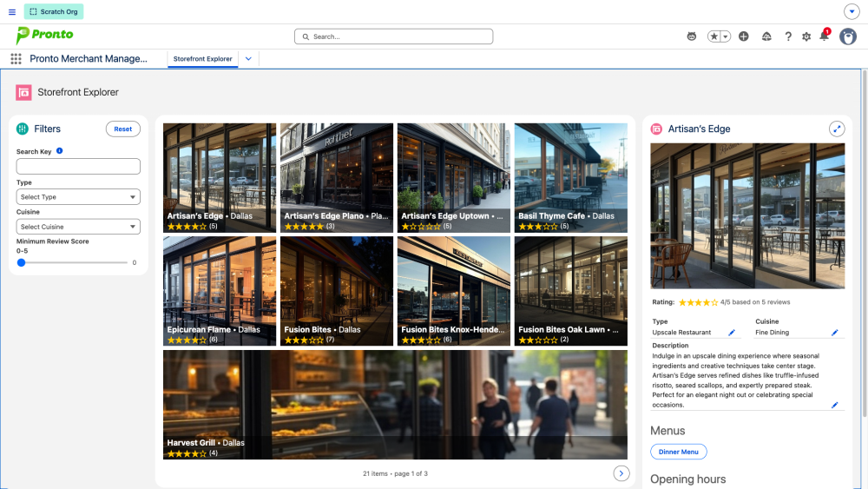Image resolution: width=868 pixels, height=489 pixels.
Task: Edit the Type field pencil icon
Action: tap(732, 333)
